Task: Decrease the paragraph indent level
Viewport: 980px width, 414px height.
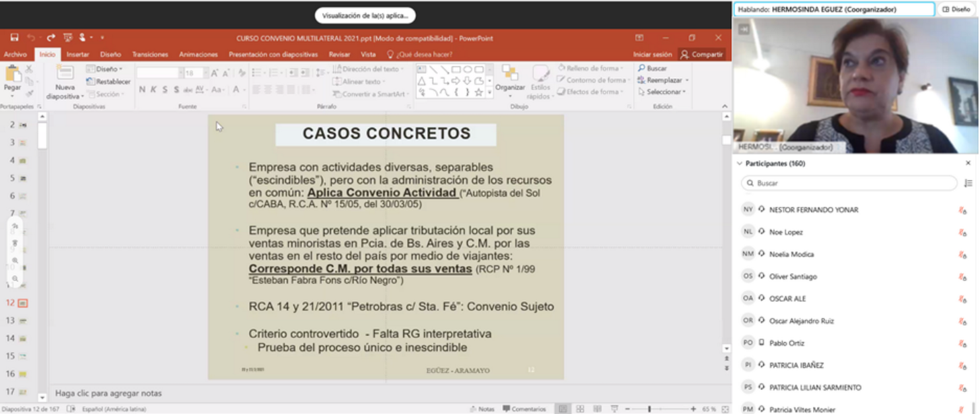Action: pos(293,73)
